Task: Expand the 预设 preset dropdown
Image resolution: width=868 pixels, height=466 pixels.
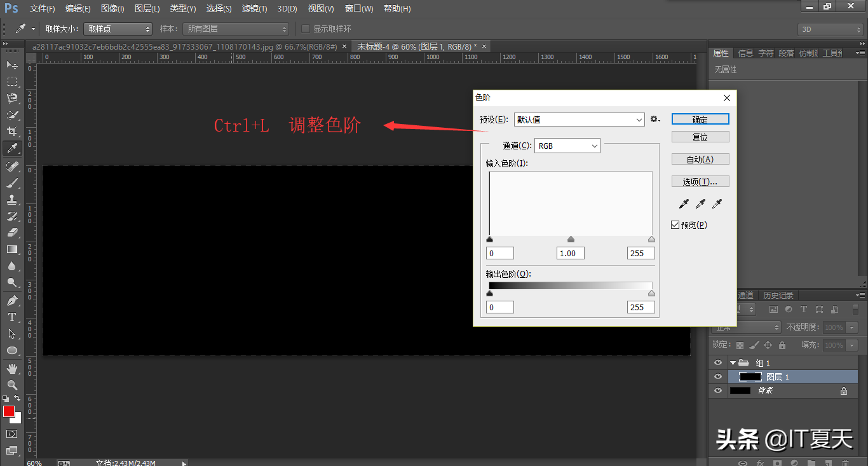Action: click(579, 120)
